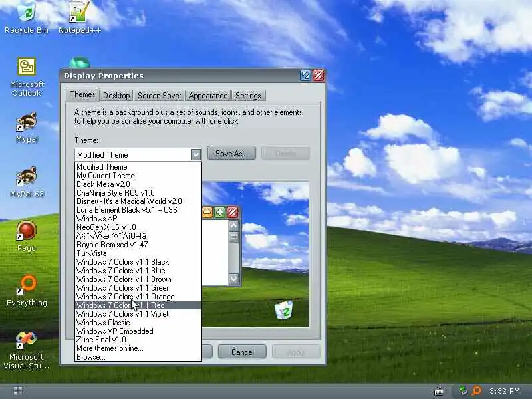Image resolution: width=532 pixels, height=399 pixels.
Task: Select Windows 7 Colors v1.1 Orange
Action: pyautogui.click(x=138, y=297)
